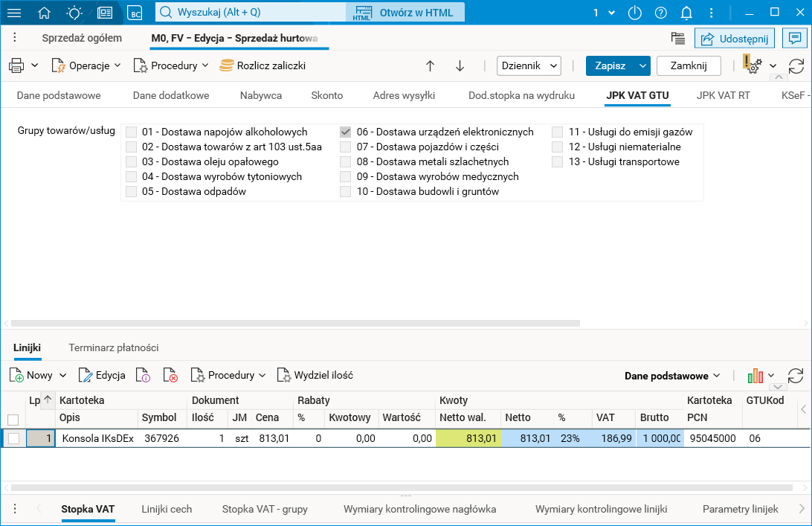Click the power logout icon
The image size is (812, 526).
click(x=635, y=13)
